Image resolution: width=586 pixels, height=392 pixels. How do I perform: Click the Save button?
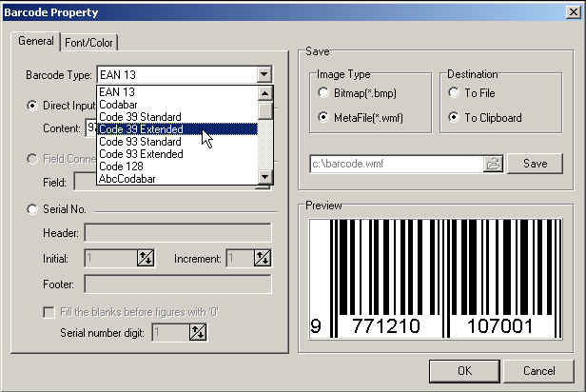[536, 164]
